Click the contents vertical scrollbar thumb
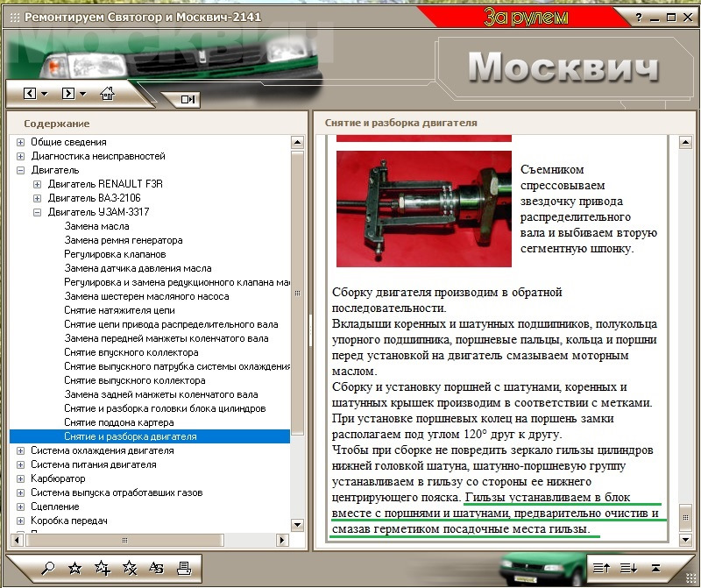 [x=297, y=294]
